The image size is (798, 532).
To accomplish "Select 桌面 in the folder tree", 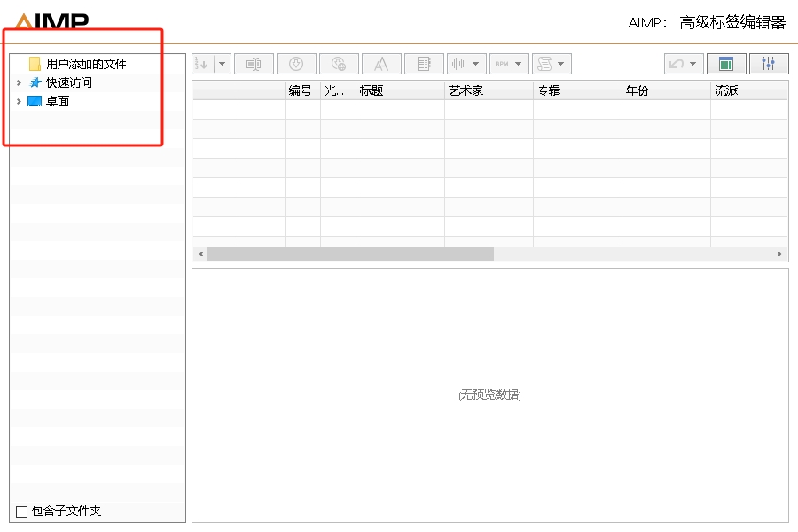I will [x=58, y=101].
